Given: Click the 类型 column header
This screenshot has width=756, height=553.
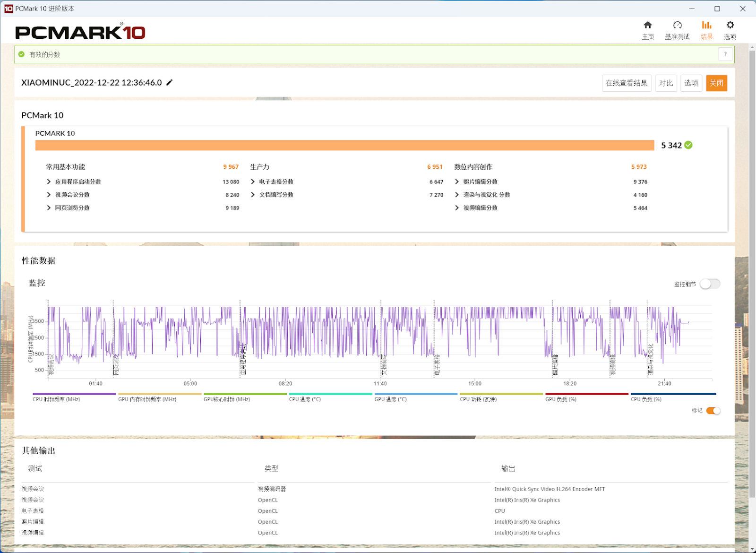Looking at the screenshot, I should coord(271,468).
